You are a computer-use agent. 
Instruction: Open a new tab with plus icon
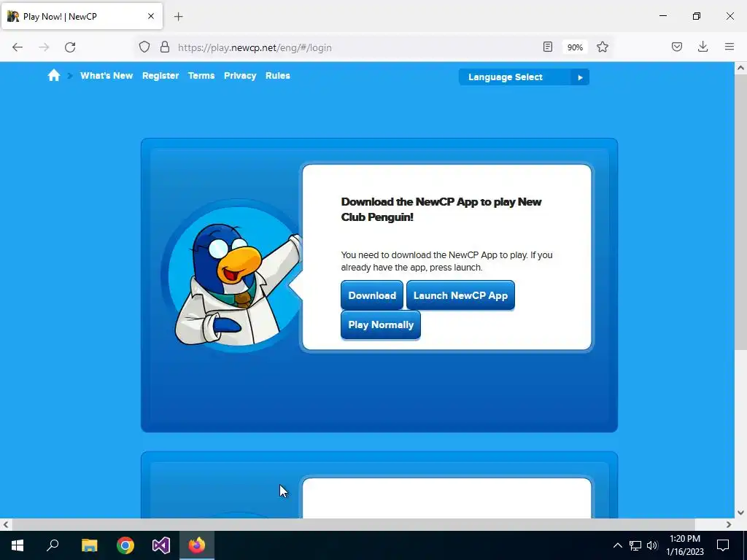[x=179, y=17]
